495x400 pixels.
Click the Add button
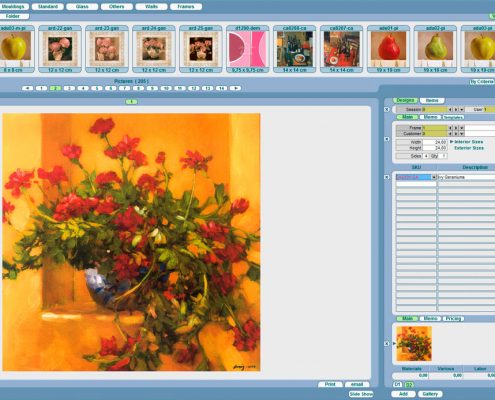(x=403, y=394)
